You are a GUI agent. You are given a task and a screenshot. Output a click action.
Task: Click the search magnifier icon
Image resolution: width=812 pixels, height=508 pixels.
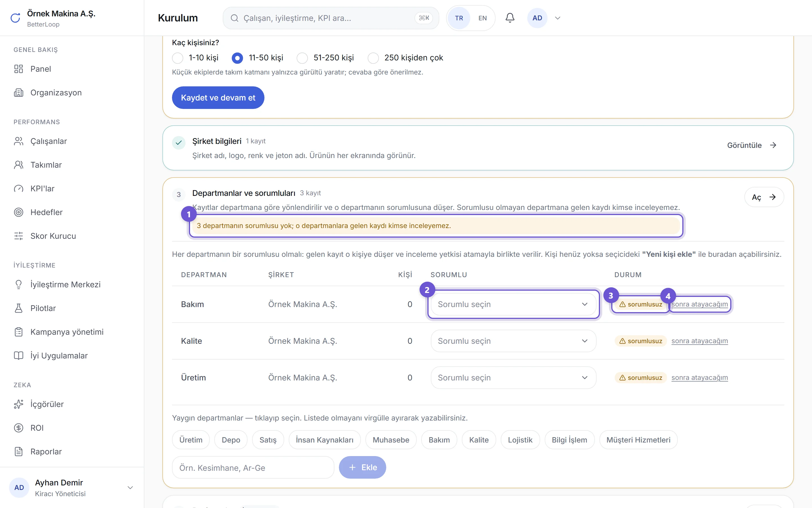235,18
